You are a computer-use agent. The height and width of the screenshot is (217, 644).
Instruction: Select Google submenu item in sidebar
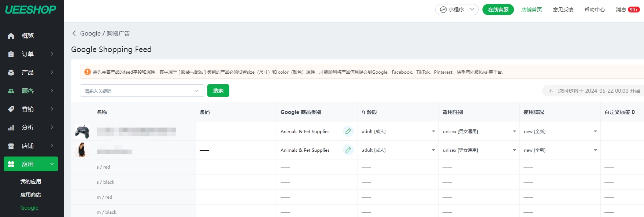click(x=29, y=208)
